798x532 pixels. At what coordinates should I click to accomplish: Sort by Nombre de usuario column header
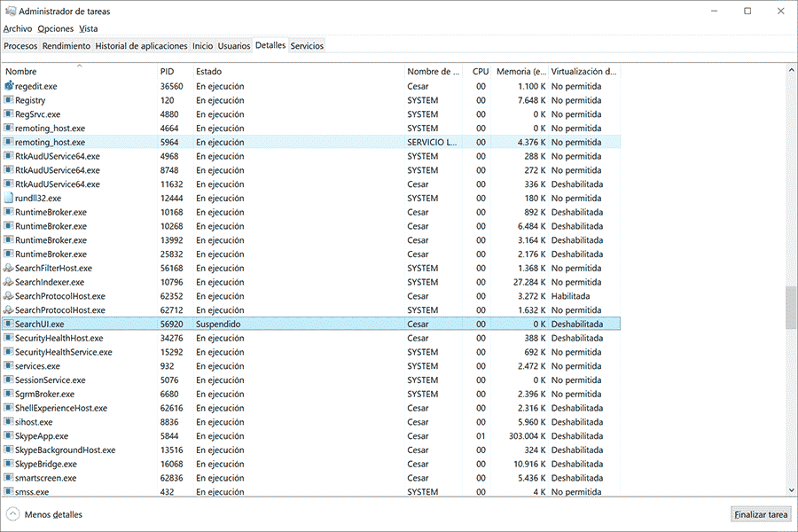[x=433, y=71]
